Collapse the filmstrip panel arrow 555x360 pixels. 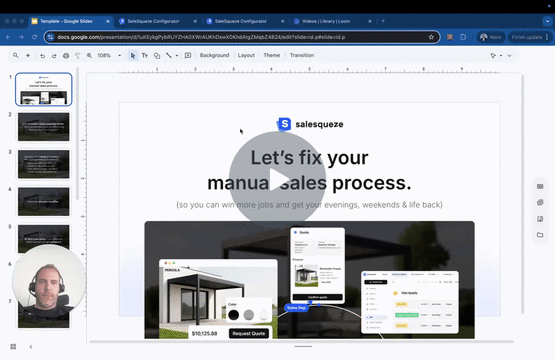(31, 347)
